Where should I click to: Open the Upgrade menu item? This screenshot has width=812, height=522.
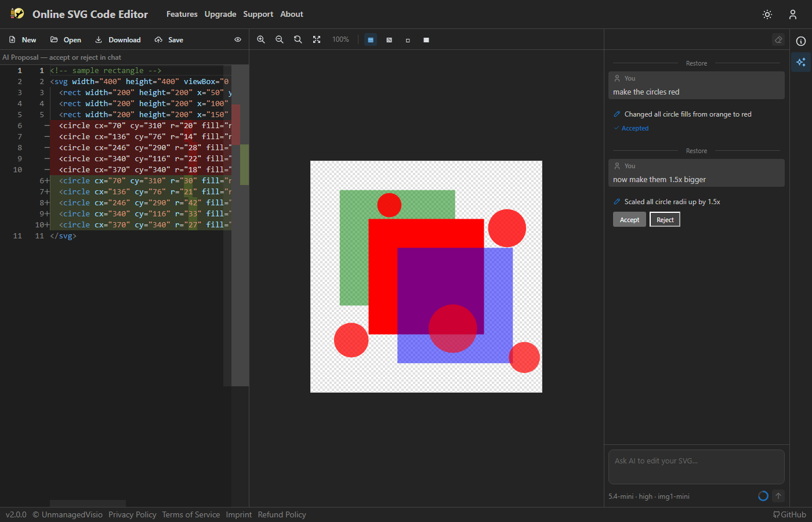(x=220, y=14)
